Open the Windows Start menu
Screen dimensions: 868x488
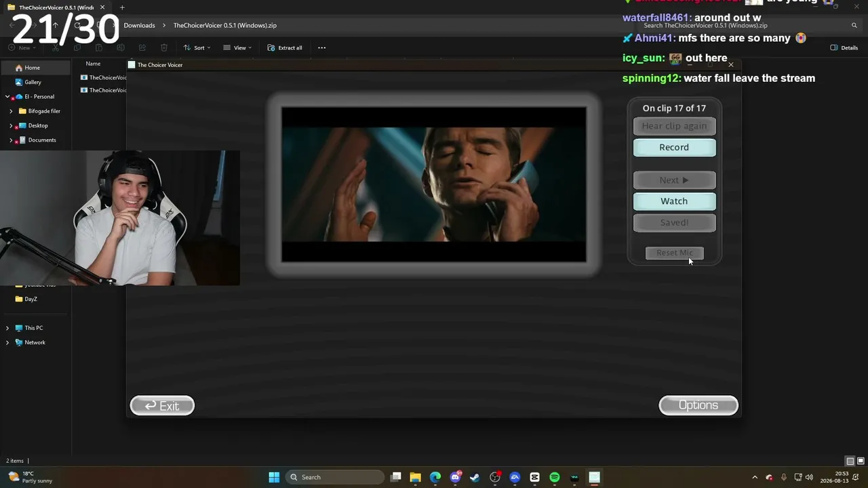[274, 477]
